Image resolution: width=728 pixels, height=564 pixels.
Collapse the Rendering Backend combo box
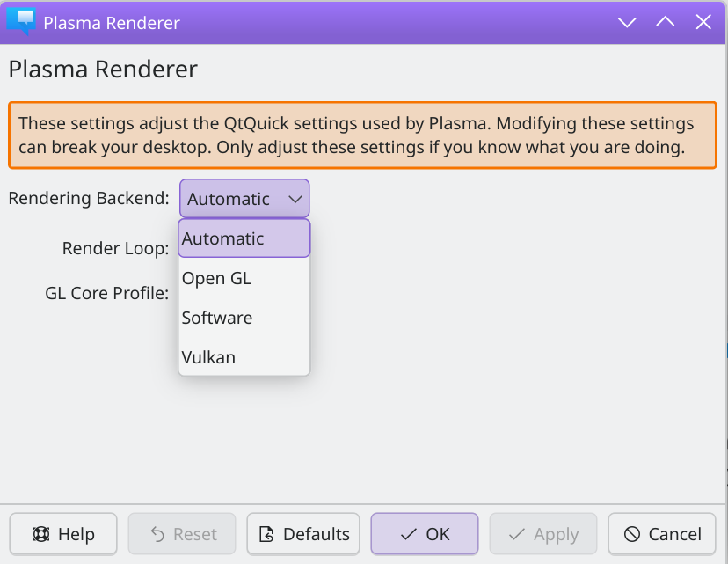pos(244,199)
